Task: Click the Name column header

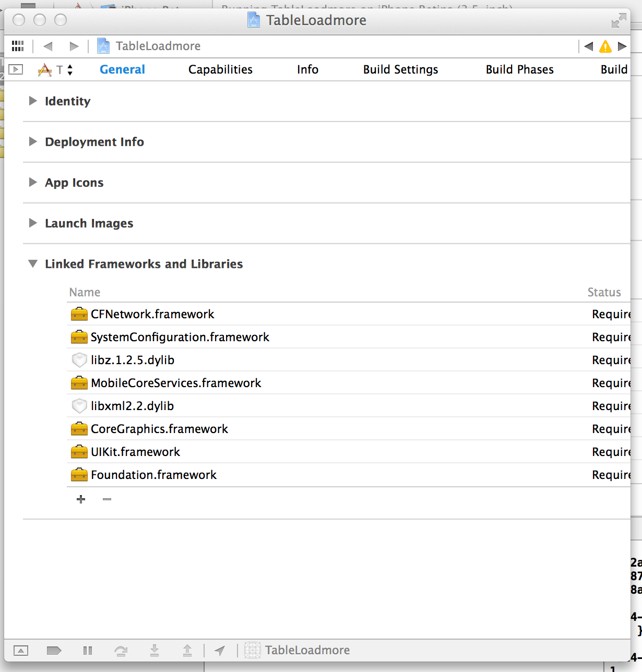Action: point(85,292)
